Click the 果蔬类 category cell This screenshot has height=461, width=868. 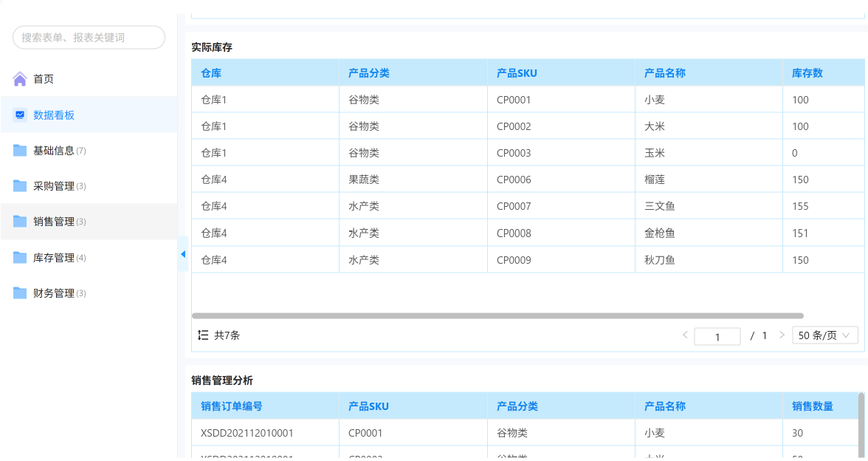[413, 180]
